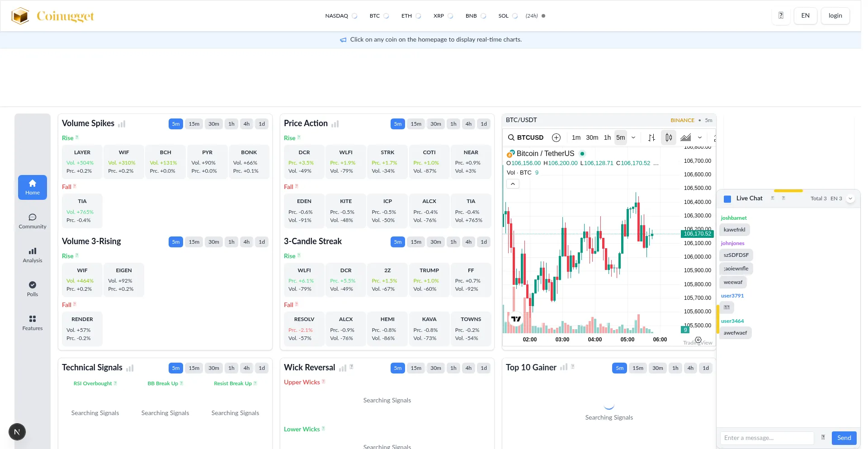Screen dimensions: 868x449
Task: Collapse the Live Chat panel chevron
Action: [x=850, y=199]
